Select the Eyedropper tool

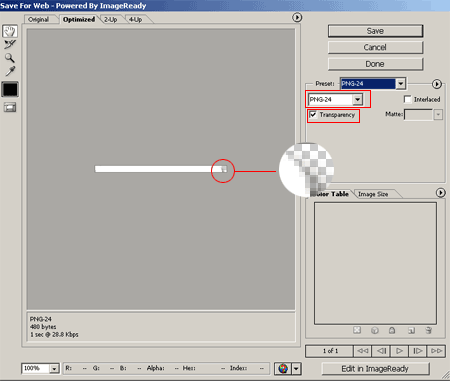point(10,71)
